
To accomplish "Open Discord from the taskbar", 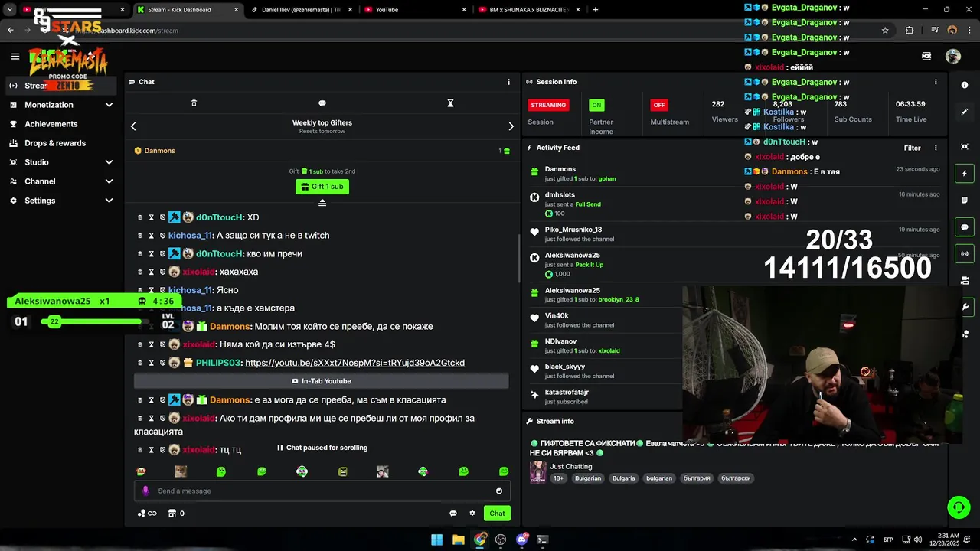I will point(522,540).
